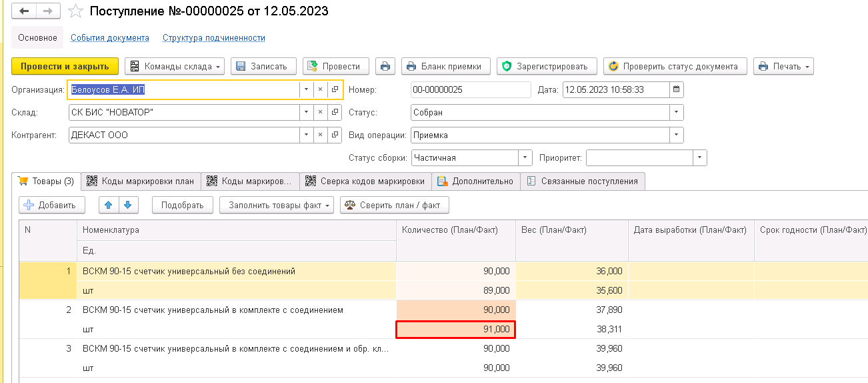This screenshot has width=868, height=383.
Task: Select row 2 ВСКМ в комплекте с соединением
Action: [237, 310]
